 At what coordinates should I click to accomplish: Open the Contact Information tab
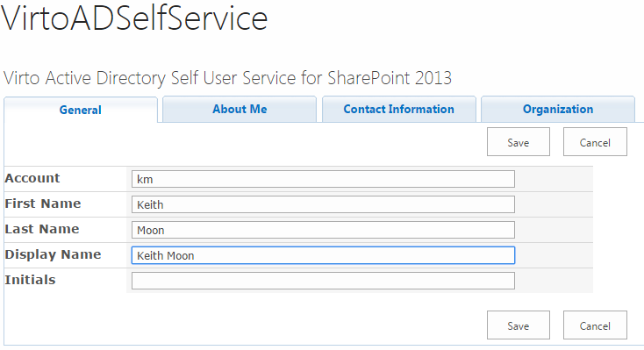[399, 109]
